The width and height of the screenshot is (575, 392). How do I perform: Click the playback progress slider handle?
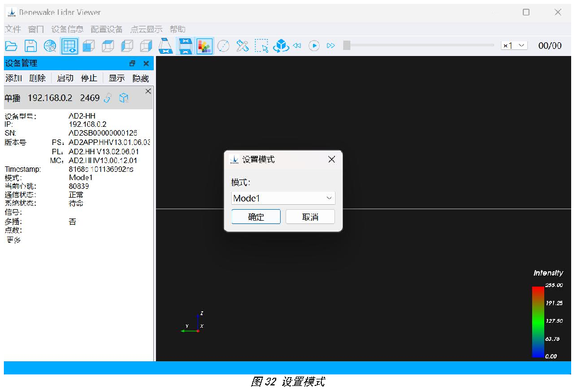click(x=347, y=46)
